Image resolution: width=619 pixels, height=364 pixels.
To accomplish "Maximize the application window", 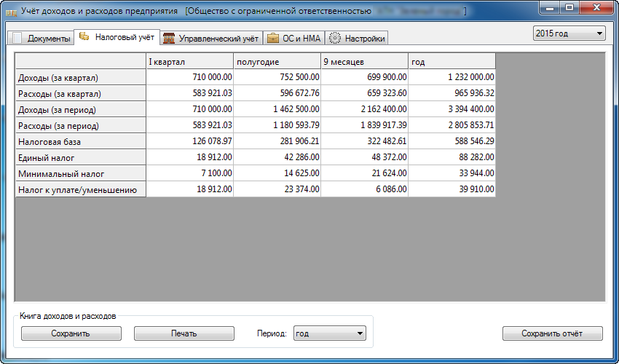I will [569, 7].
